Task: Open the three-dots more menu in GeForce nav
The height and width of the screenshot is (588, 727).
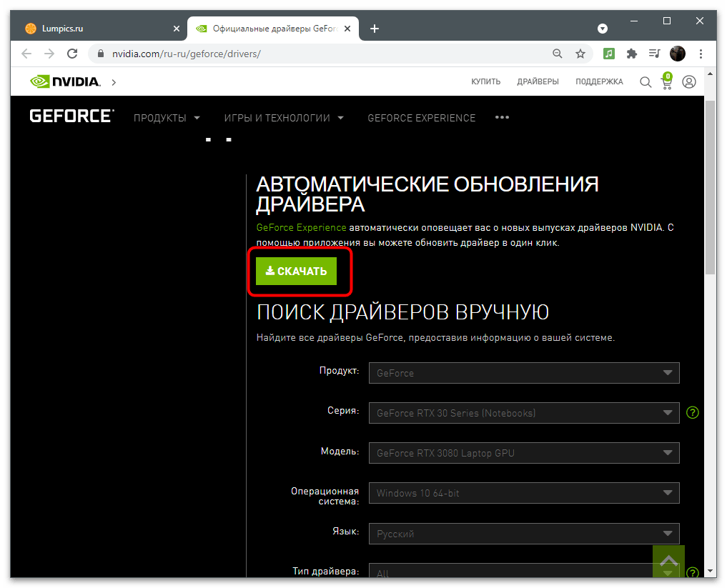Action: (x=502, y=117)
